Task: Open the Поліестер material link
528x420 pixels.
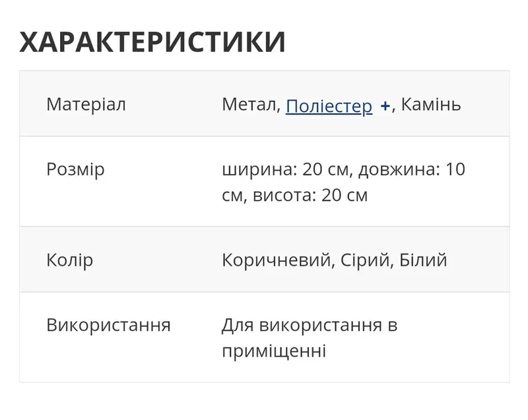Action: tap(329, 105)
